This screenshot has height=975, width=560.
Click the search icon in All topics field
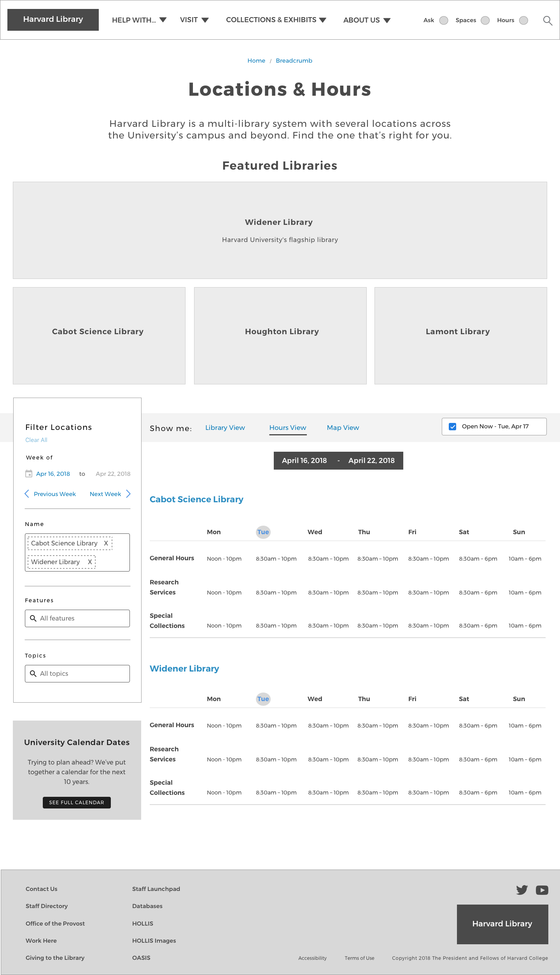coord(33,673)
